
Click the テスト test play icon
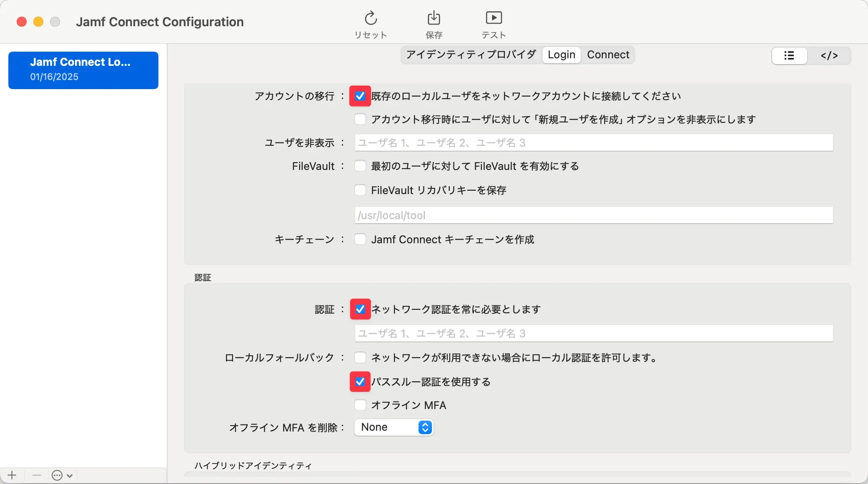click(494, 18)
